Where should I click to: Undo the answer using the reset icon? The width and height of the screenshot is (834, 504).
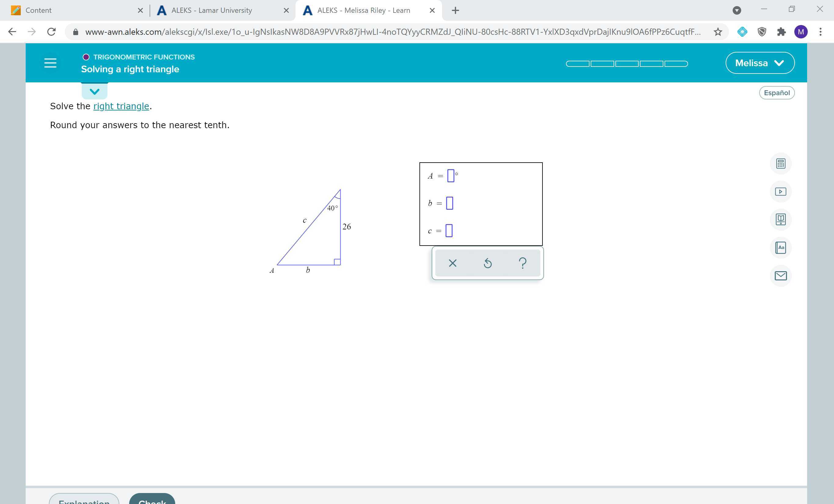(x=488, y=263)
